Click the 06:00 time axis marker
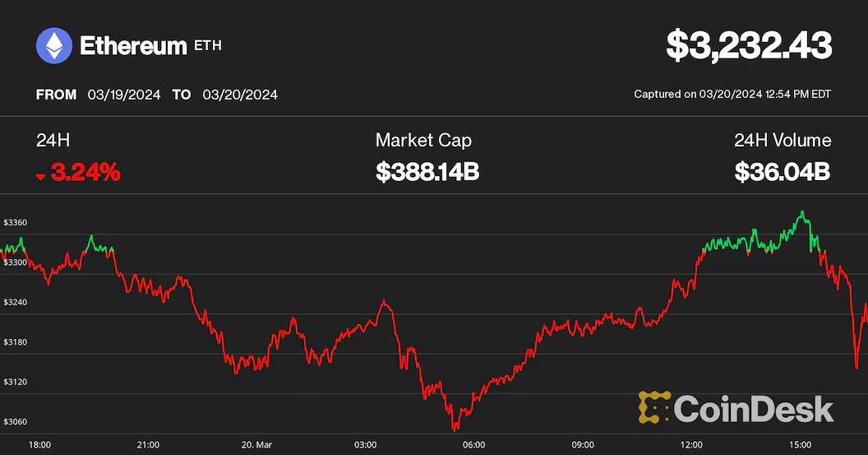 point(473,445)
